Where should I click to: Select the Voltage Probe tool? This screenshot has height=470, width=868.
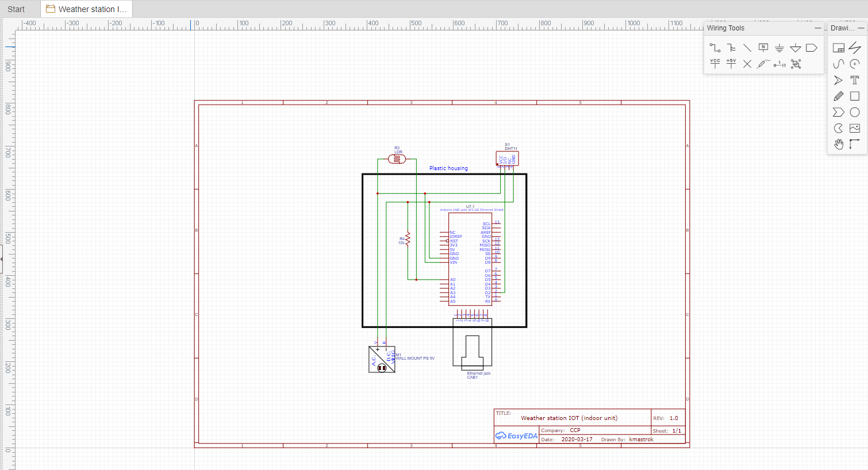point(763,64)
